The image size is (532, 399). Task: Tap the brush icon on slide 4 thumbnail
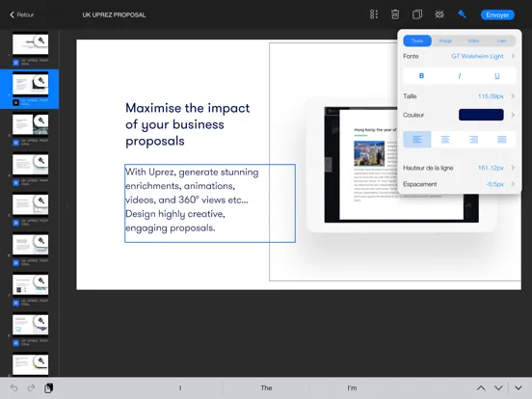[x=41, y=161]
